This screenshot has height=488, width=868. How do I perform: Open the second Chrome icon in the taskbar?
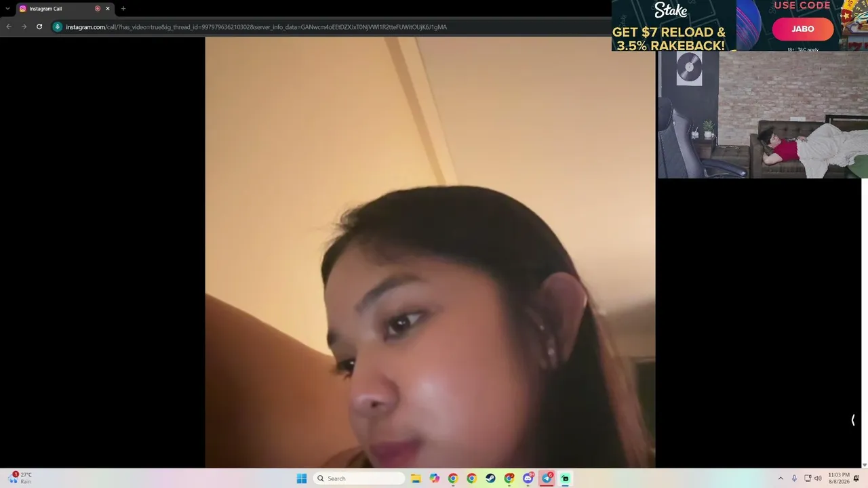coord(472,479)
